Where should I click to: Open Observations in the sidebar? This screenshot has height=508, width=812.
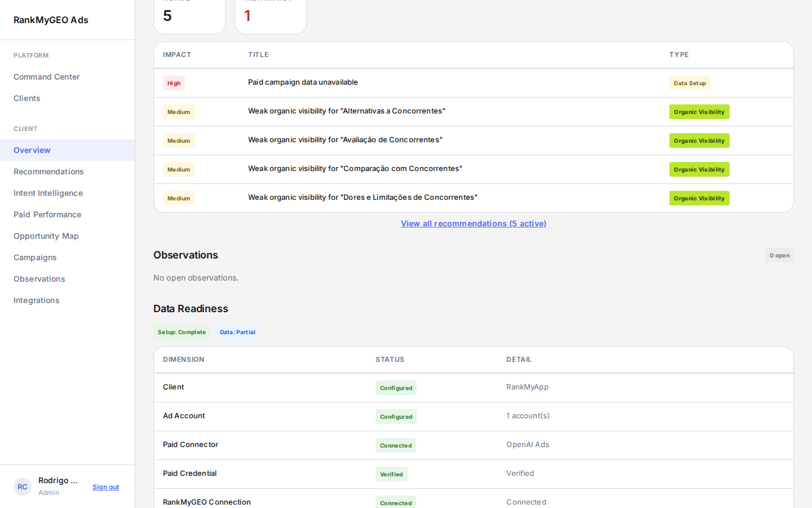tap(67, 279)
